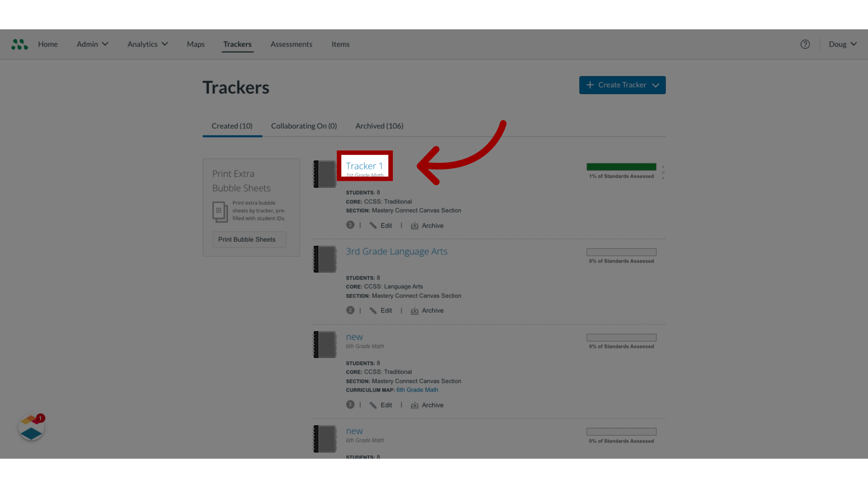Expand the Admin dropdown menu
Viewport: 868px width, 488px height.
pyautogui.click(x=92, y=44)
